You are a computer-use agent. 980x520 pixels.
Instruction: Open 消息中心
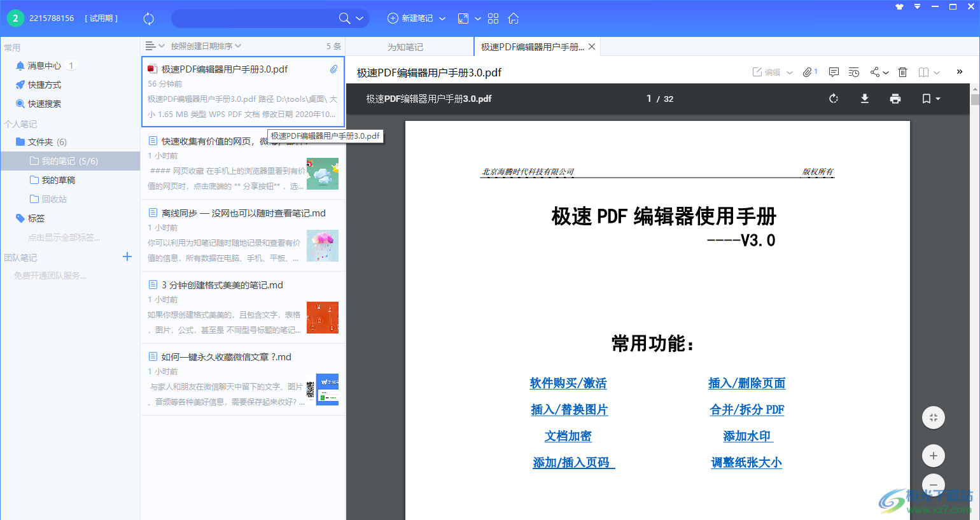[45, 66]
